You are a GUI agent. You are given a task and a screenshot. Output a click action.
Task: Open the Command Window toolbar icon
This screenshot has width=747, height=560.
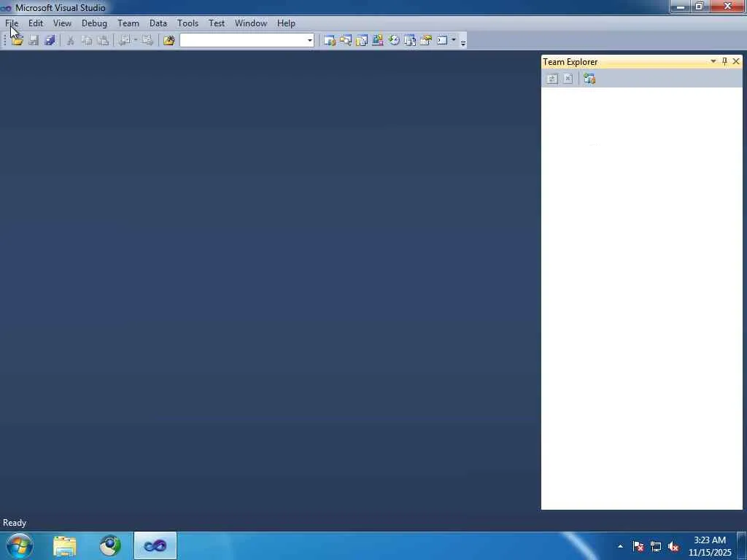coord(442,41)
